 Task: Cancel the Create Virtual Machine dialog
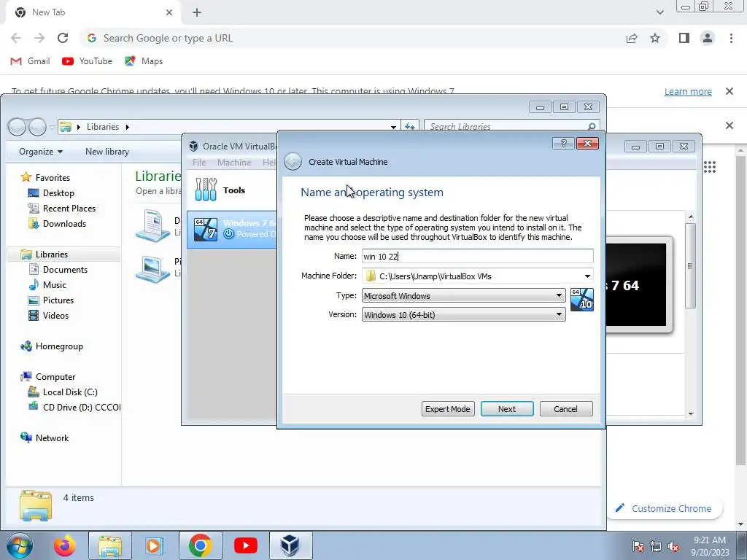[566, 408]
